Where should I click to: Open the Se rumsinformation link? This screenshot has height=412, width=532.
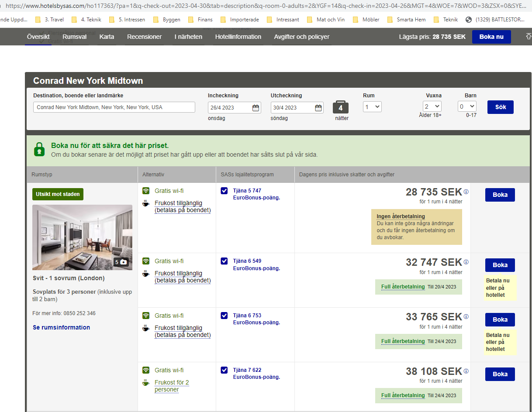[x=61, y=327]
